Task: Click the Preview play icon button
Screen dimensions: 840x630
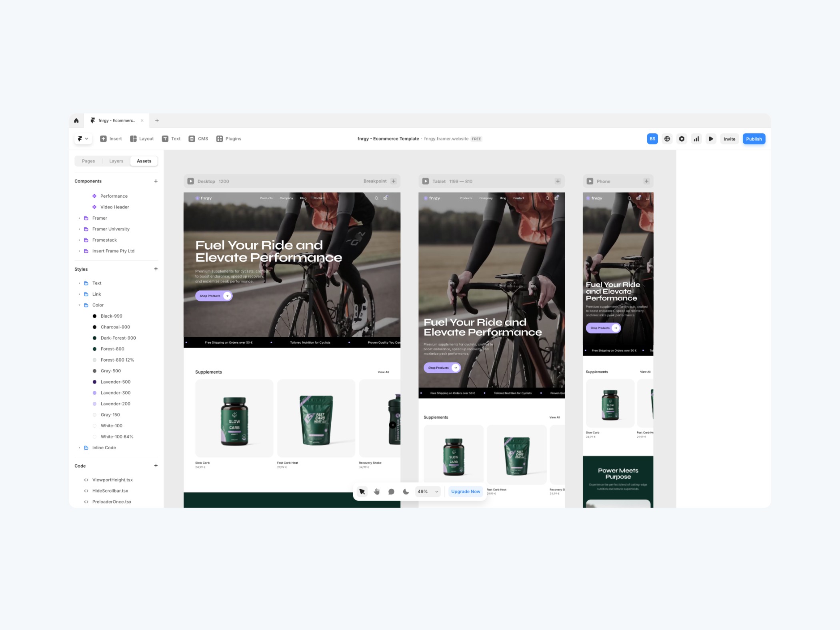Action: pyautogui.click(x=711, y=139)
